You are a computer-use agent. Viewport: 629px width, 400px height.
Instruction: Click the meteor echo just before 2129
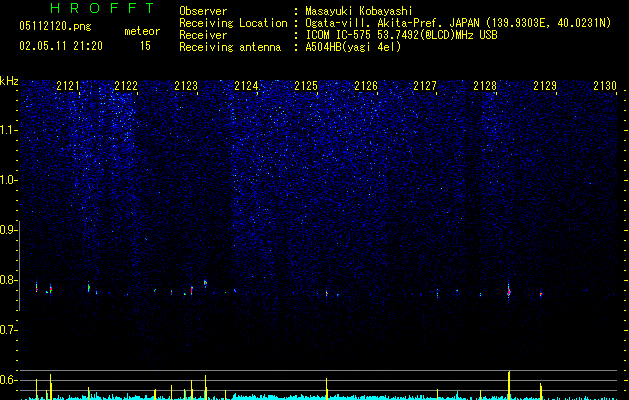click(x=541, y=294)
